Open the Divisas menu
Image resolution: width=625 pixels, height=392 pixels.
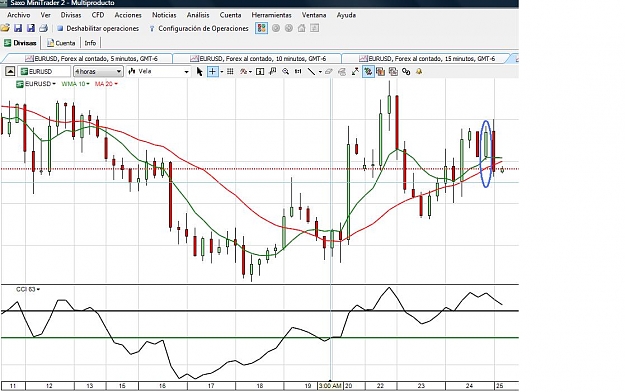pos(71,15)
